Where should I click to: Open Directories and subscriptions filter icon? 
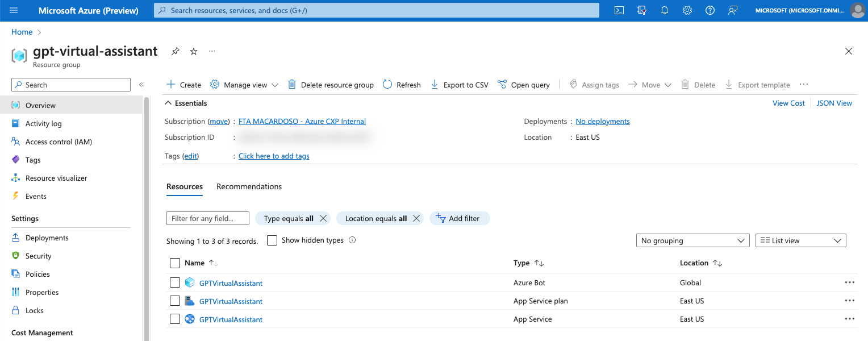coord(642,10)
